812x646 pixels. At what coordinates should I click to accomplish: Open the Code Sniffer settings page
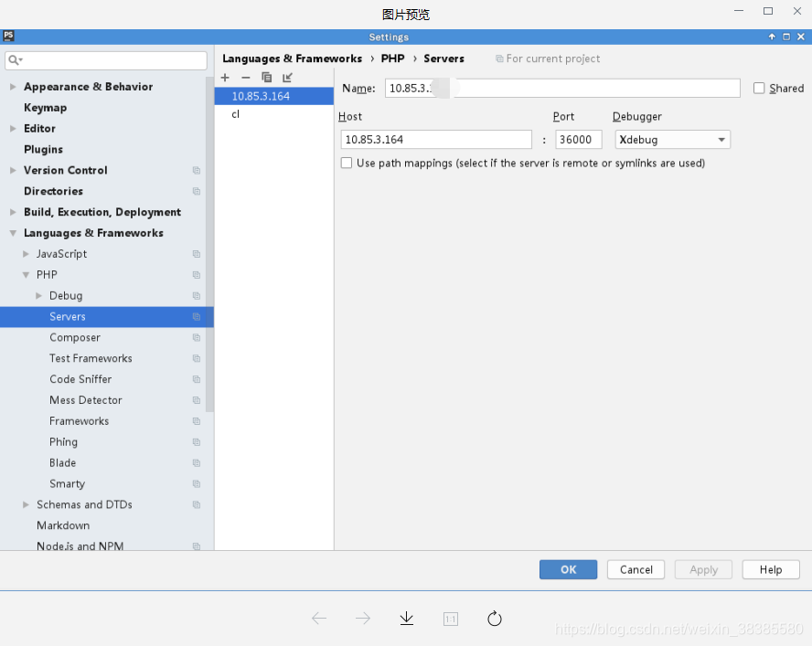pyautogui.click(x=80, y=379)
